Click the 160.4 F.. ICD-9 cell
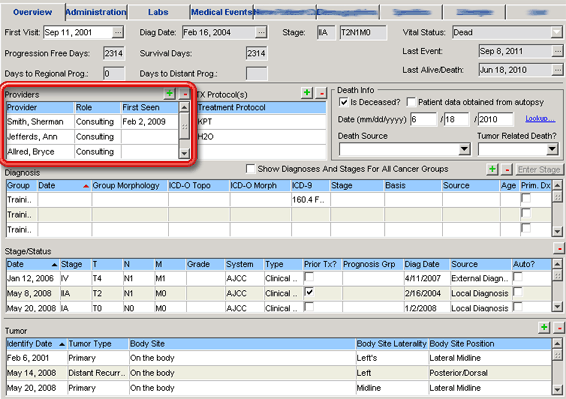Viewport: 566px width, 399px height. pyautogui.click(x=310, y=200)
